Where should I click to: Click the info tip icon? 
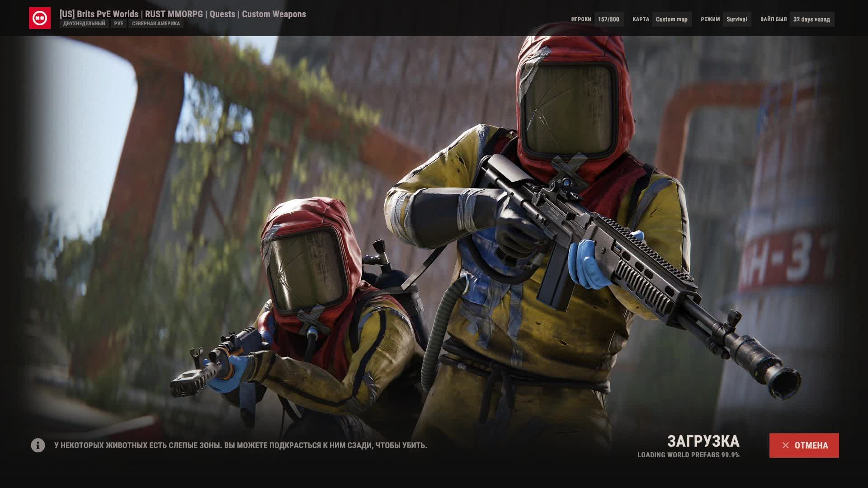point(38,446)
